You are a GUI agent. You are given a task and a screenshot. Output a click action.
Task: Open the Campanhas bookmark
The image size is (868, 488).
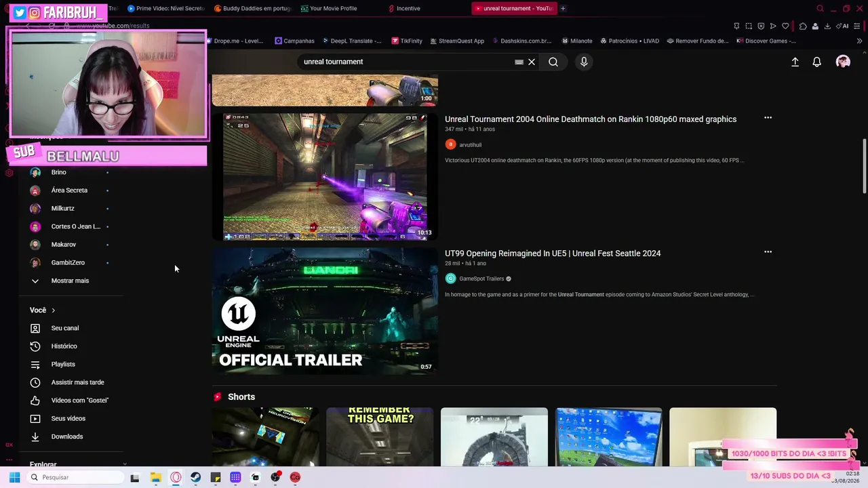(294, 41)
